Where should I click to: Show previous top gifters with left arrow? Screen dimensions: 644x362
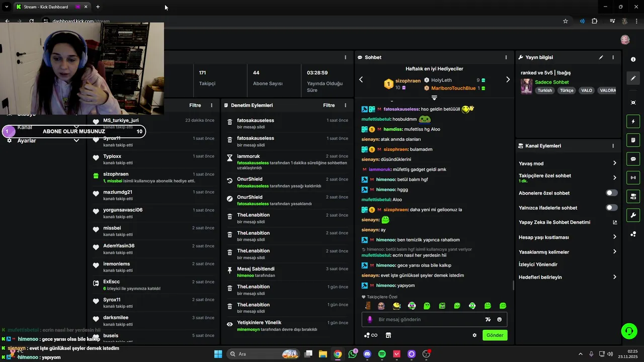pos(361,79)
